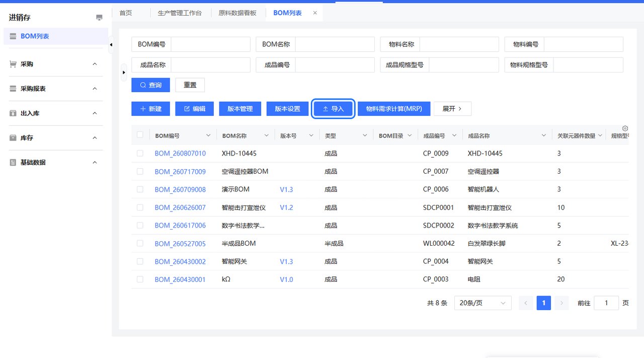Click into the 物料规格型号 search field
The width and height of the screenshot is (644, 358).
tap(588, 65)
